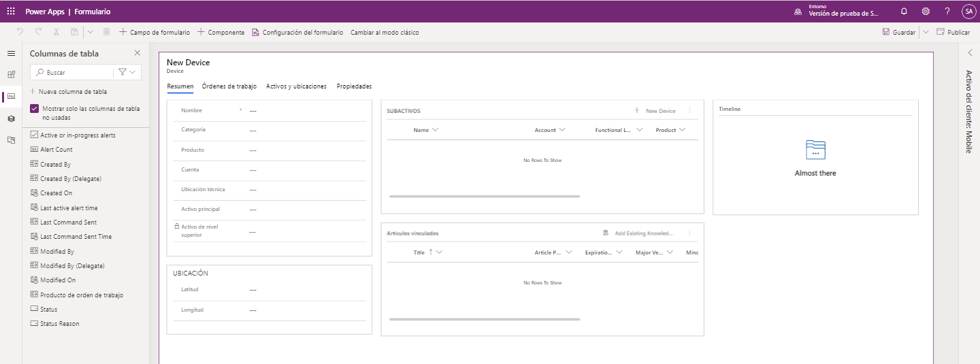The width and height of the screenshot is (980, 364).
Task: Click the Undo arrow icon in the toolbar
Action: tap(20, 32)
